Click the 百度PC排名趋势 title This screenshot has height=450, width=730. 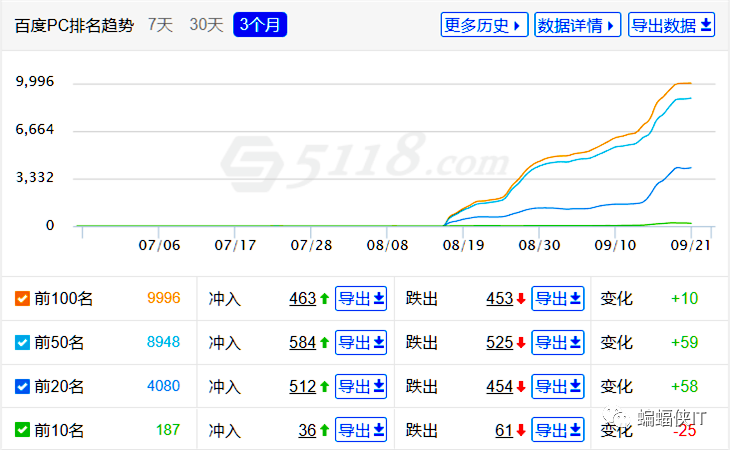tap(74, 25)
